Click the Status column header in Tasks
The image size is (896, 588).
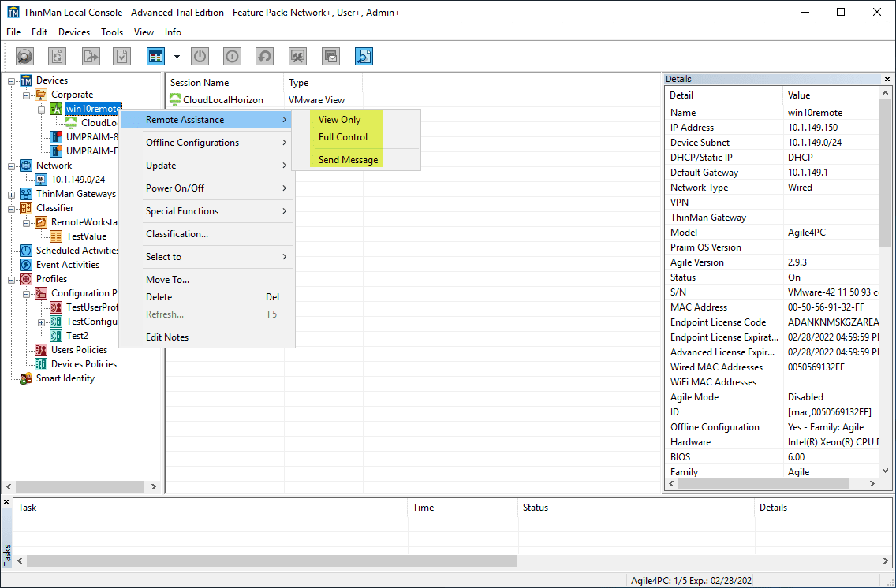636,508
